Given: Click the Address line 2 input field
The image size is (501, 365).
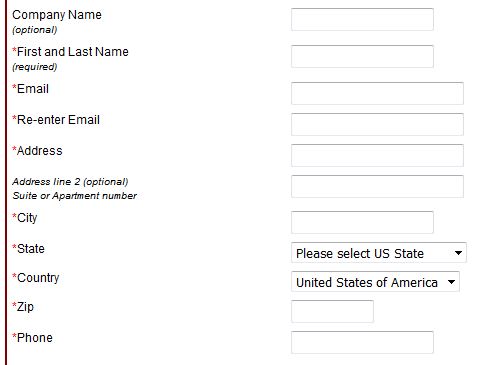Looking at the screenshot, I should pyautogui.click(x=377, y=186).
